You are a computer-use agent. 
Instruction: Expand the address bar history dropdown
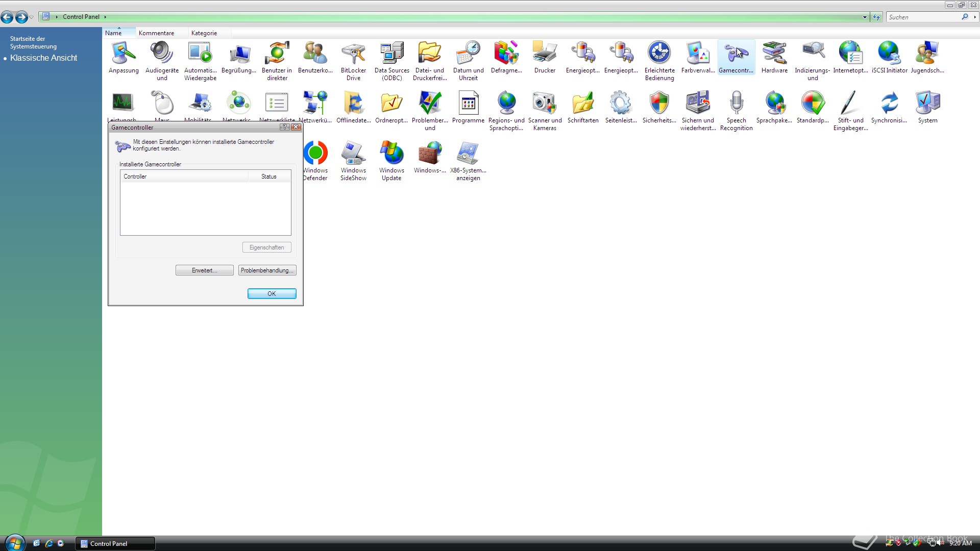(865, 17)
